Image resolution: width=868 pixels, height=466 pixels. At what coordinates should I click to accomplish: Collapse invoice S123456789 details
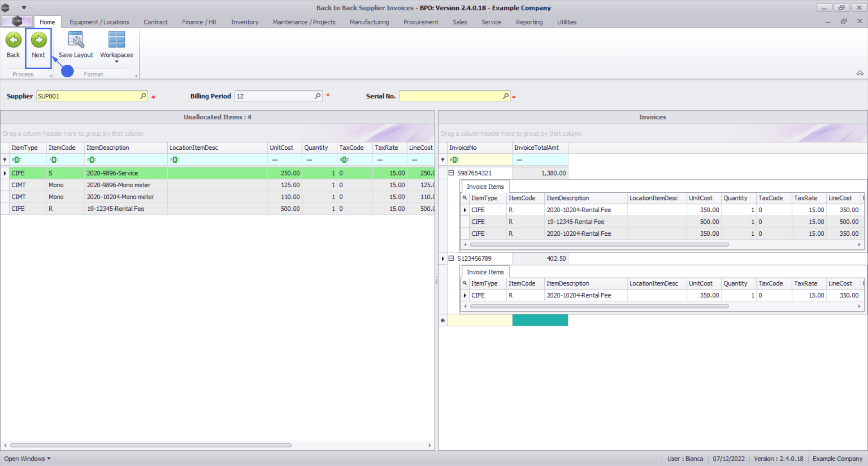point(451,258)
